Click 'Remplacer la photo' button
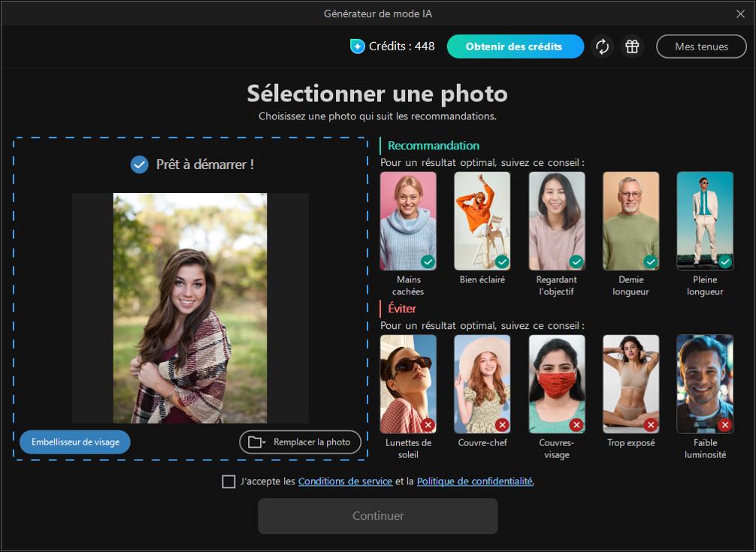 click(300, 442)
